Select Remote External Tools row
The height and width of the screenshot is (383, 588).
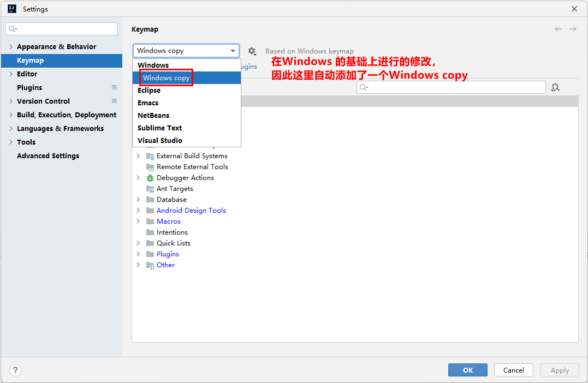355,167
